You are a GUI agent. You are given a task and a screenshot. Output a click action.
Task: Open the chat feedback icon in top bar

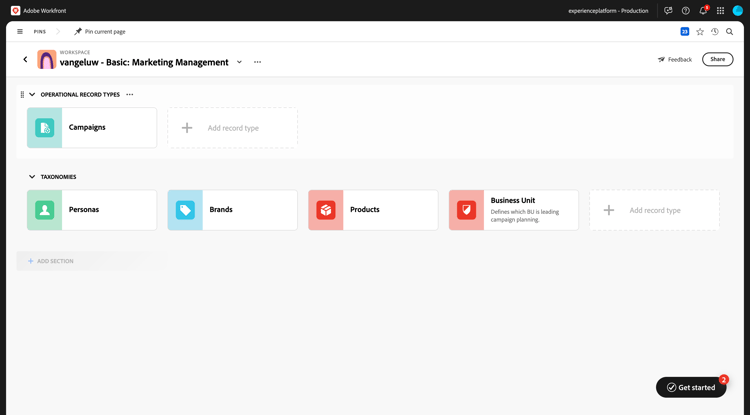[x=668, y=11]
